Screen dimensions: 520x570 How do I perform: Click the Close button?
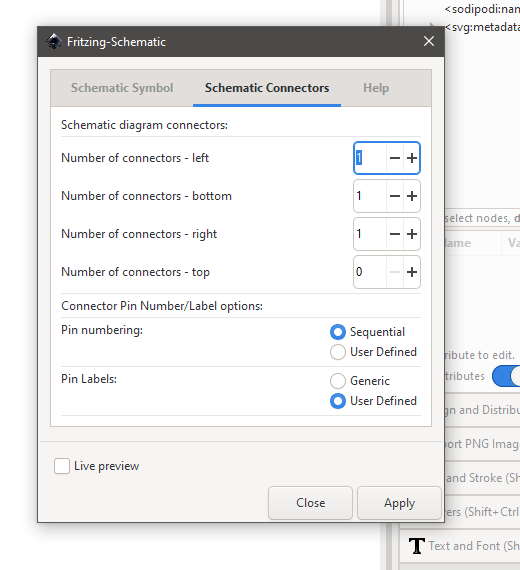click(x=311, y=503)
